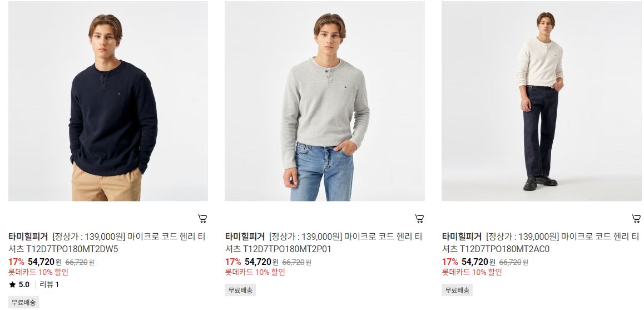The image size is (644, 310).
Task: Open navy henley shirt product image
Action: [108, 101]
